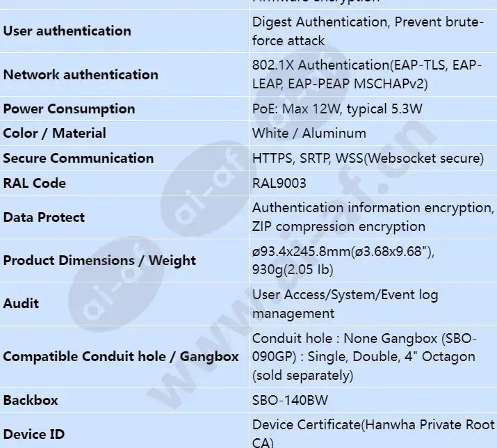Select the HTTPS, SRTP, WSS value
497x448 pixels.
(368, 159)
